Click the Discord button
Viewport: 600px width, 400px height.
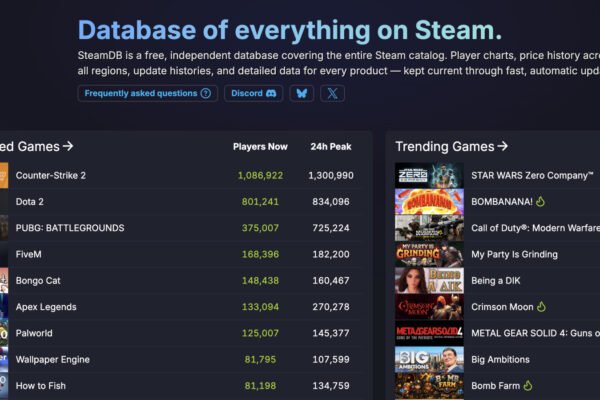point(253,93)
